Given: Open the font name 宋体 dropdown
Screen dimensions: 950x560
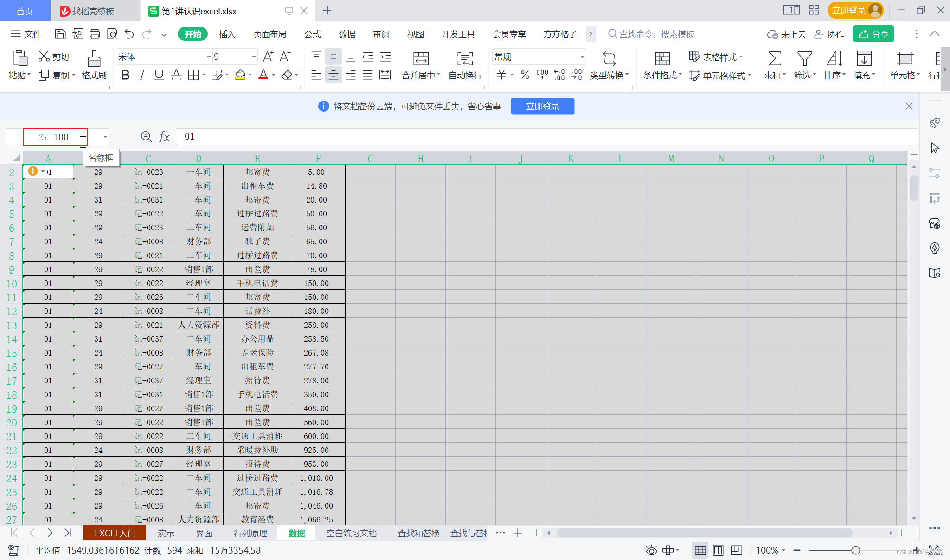Looking at the screenshot, I should pos(209,57).
